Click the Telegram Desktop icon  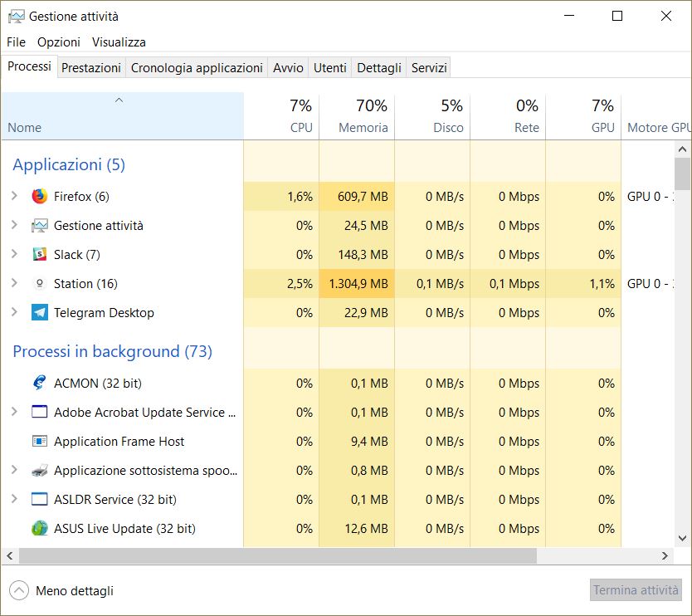(40, 313)
